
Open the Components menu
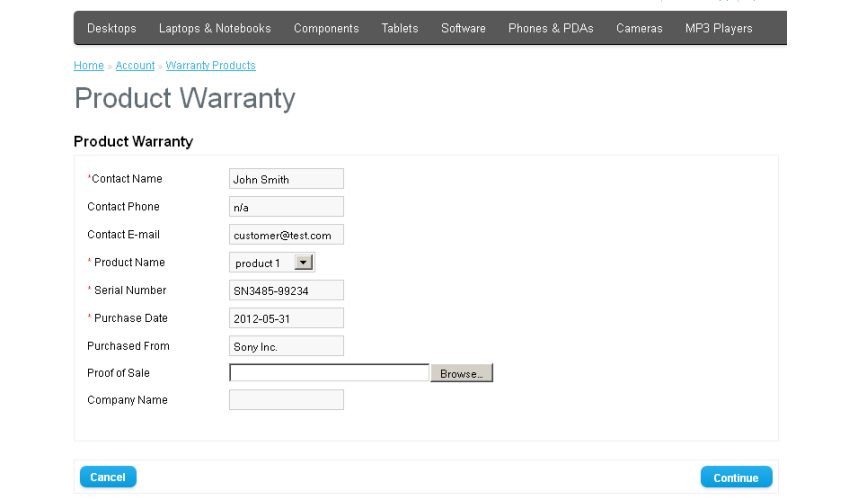(326, 28)
